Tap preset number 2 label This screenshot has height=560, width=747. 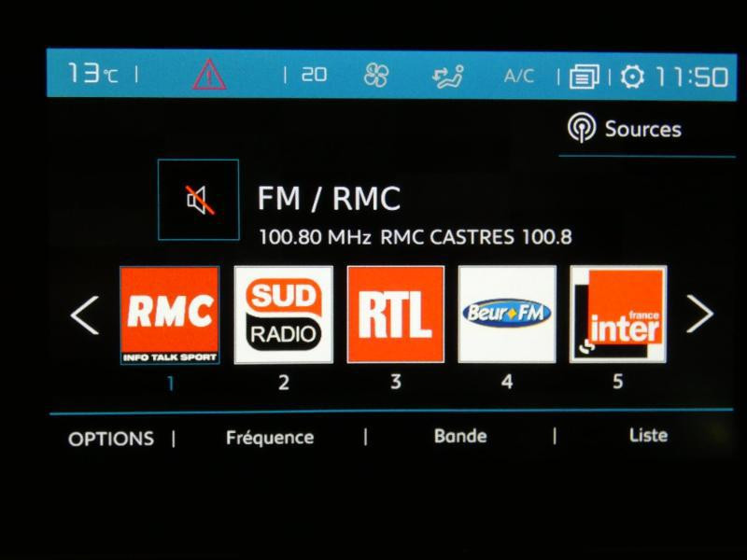tap(284, 383)
